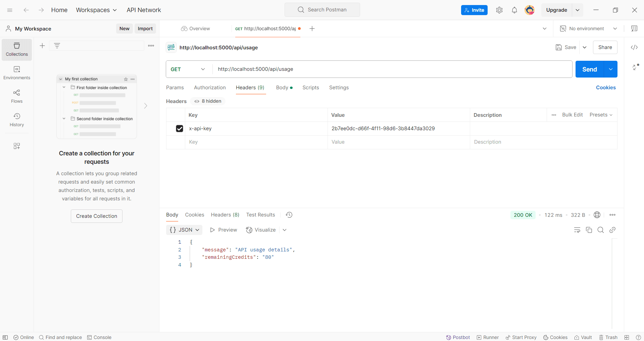Collapse First folder inside collection

[x=64, y=87]
